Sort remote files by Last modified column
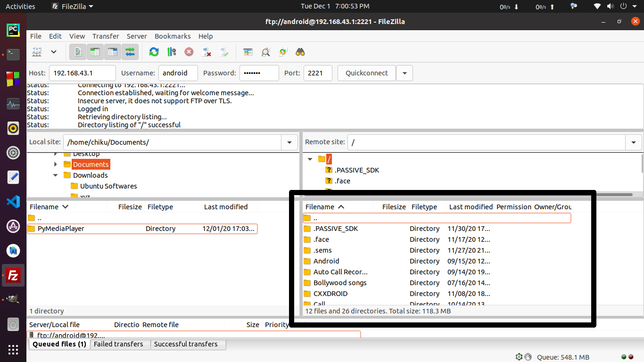 click(471, 207)
